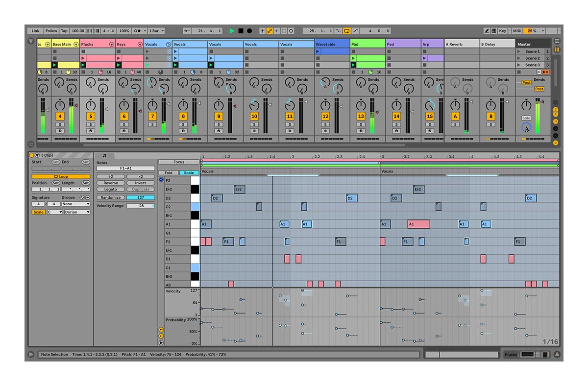588x386 pixels.
Task: Click the Master Solo cue volume knob
Action: click(x=526, y=128)
